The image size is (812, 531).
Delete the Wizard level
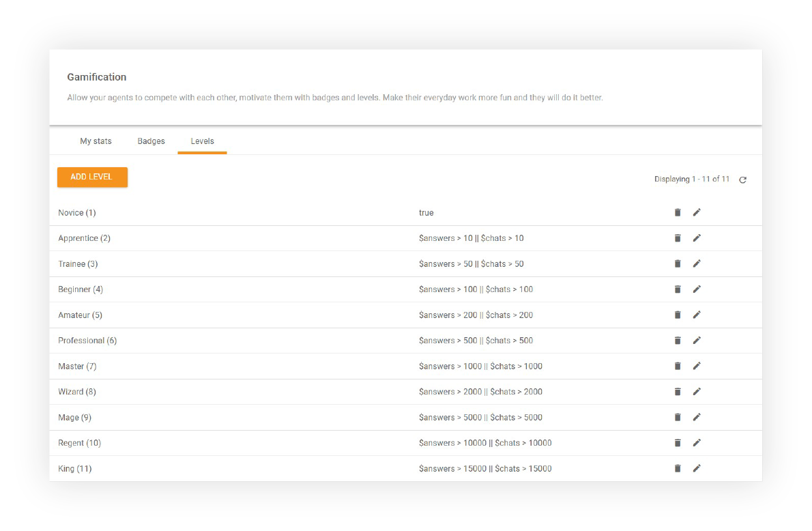click(x=677, y=391)
